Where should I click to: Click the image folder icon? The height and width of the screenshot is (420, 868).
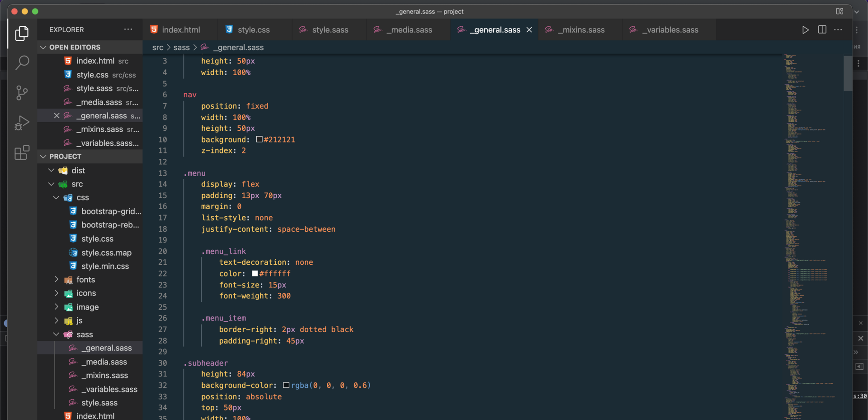[x=68, y=307]
